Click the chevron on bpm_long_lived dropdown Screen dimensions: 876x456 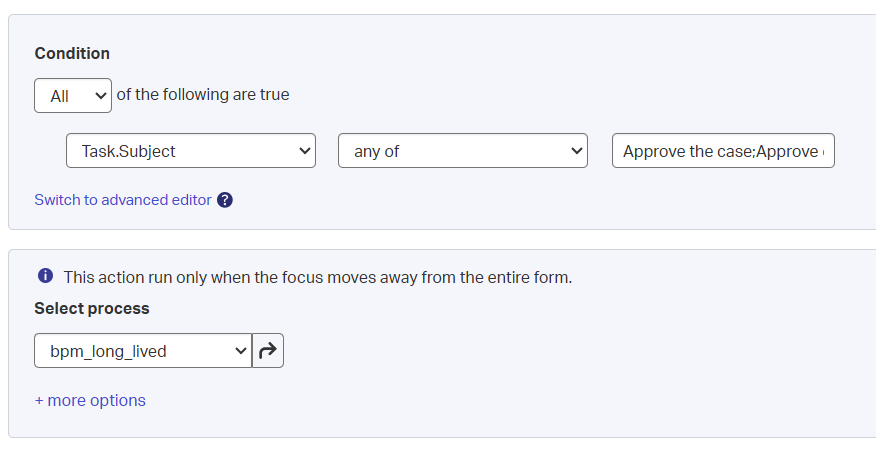pyautogui.click(x=240, y=351)
